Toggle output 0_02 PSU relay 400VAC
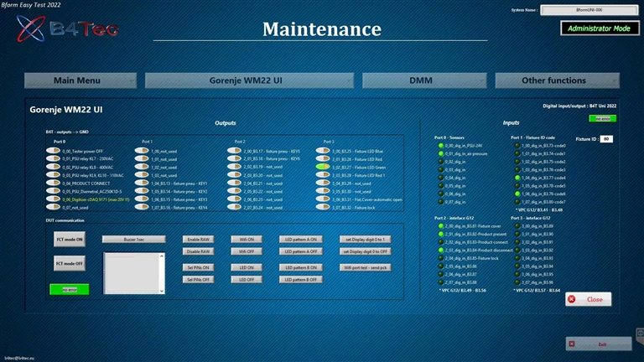This screenshot has width=644, height=362. click(x=53, y=167)
